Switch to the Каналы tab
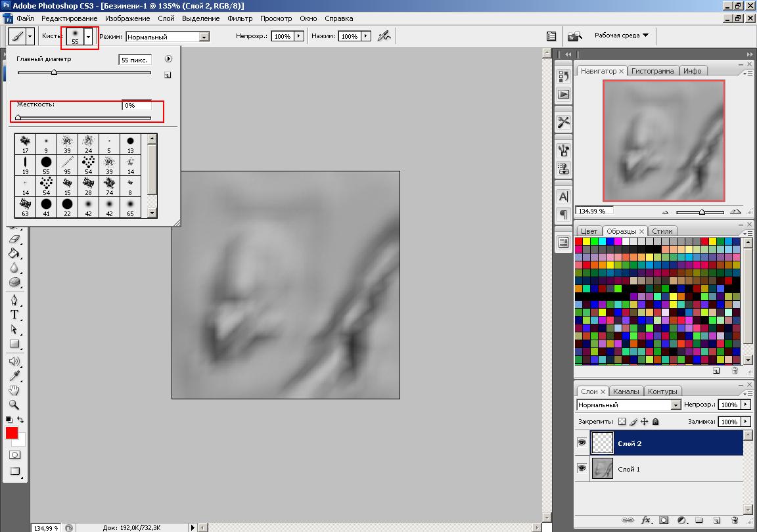757x532 pixels. click(x=626, y=391)
